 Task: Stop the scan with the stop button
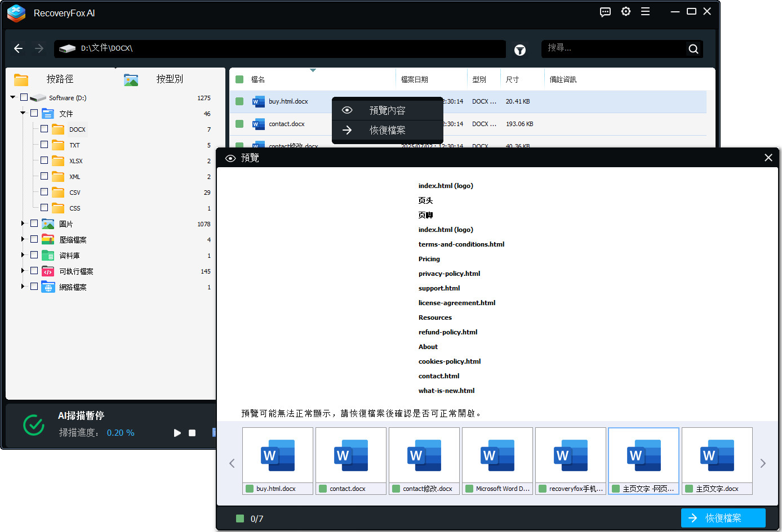(192, 433)
